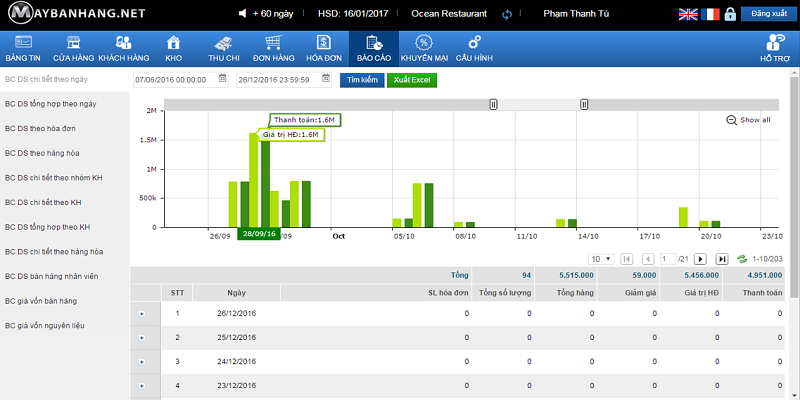Click the 1-10/203 record count text
Viewport: 800px width, 400px height.
click(766, 259)
